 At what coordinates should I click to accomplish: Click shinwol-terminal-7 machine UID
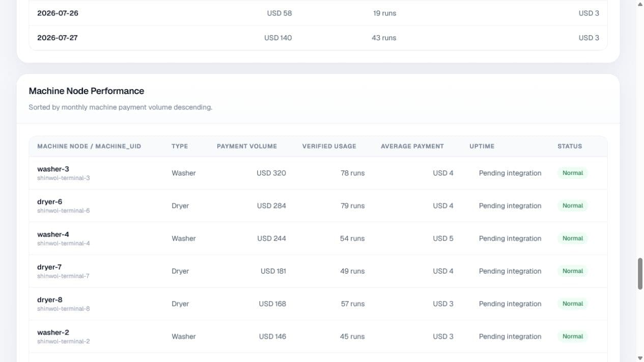[x=63, y=276]
